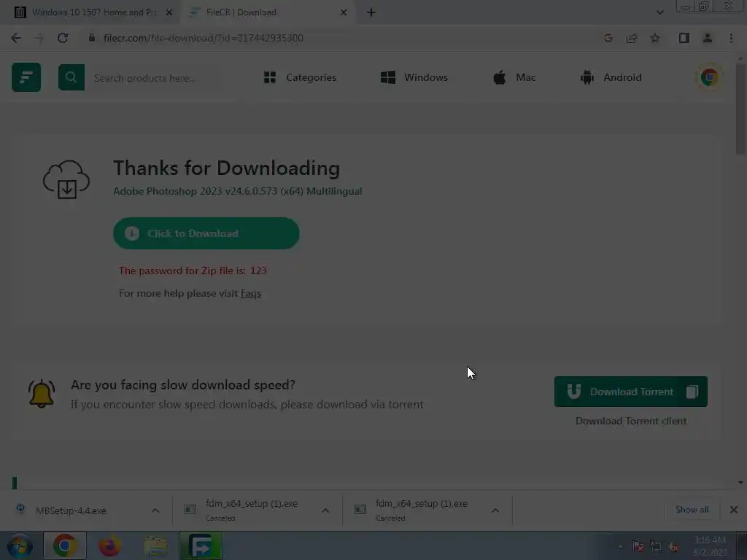Open a new tab with plus button
Screen dimensions: 747x560
click(371, 12)
